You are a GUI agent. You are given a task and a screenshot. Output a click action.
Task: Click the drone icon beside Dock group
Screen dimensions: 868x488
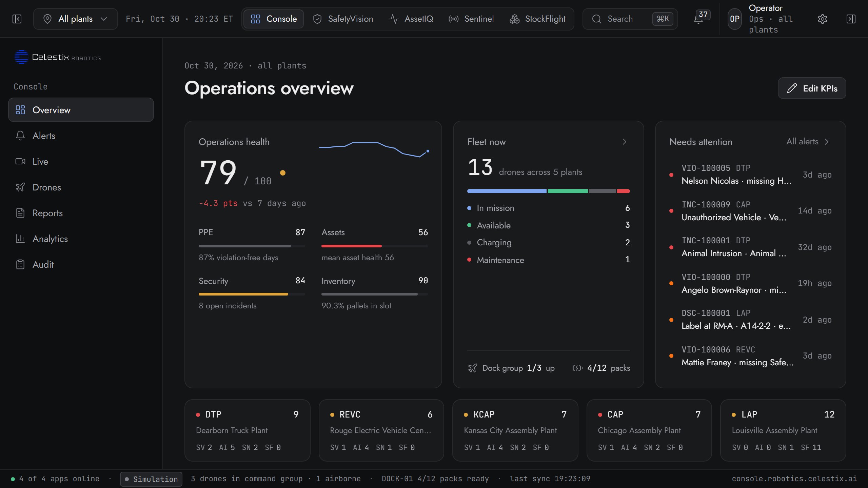point(472,368)
